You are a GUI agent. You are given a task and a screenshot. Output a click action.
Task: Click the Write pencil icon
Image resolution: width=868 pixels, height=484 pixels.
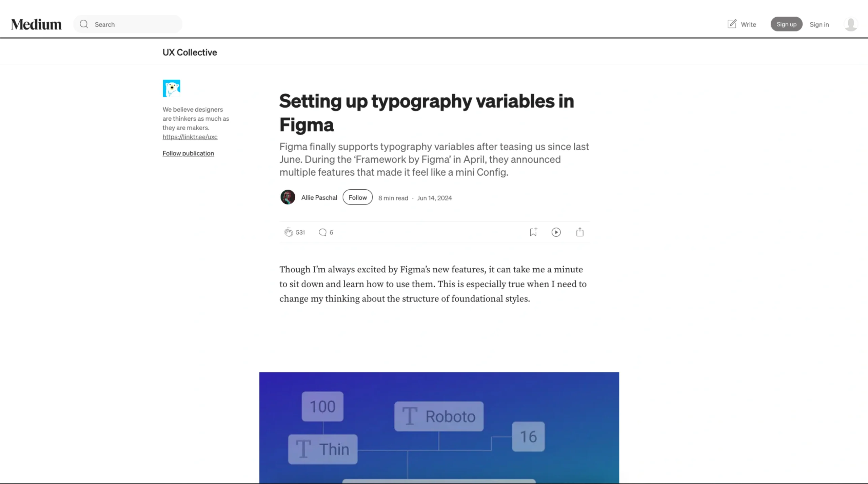pyautogui.click(x=732, y=24)
